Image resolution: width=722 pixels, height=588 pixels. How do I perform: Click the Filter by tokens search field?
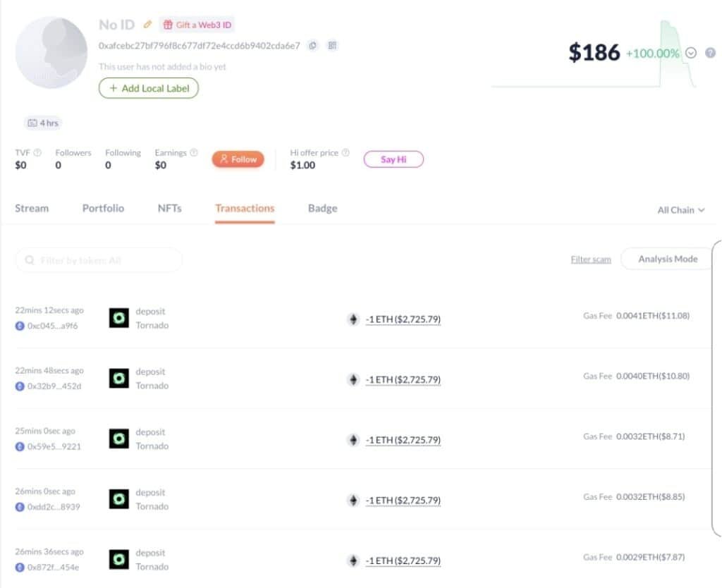[x=99, y=260]
